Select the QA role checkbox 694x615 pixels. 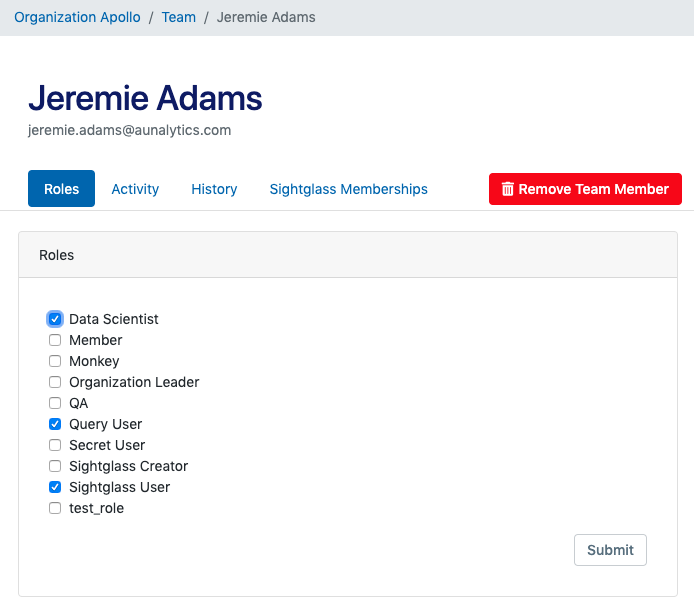point(55,403)
